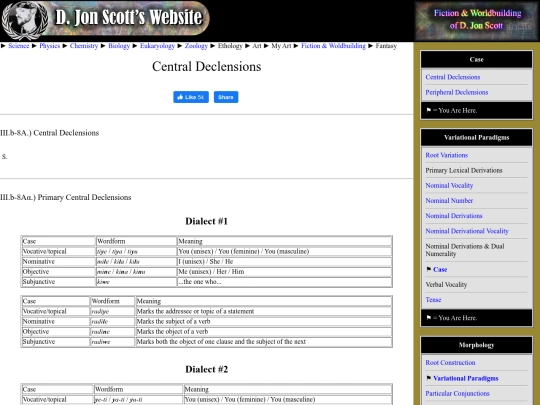540x405 pixels.
Task: Select 'Marks the addressee or topic' cell
Action: (x=263, y=311)
